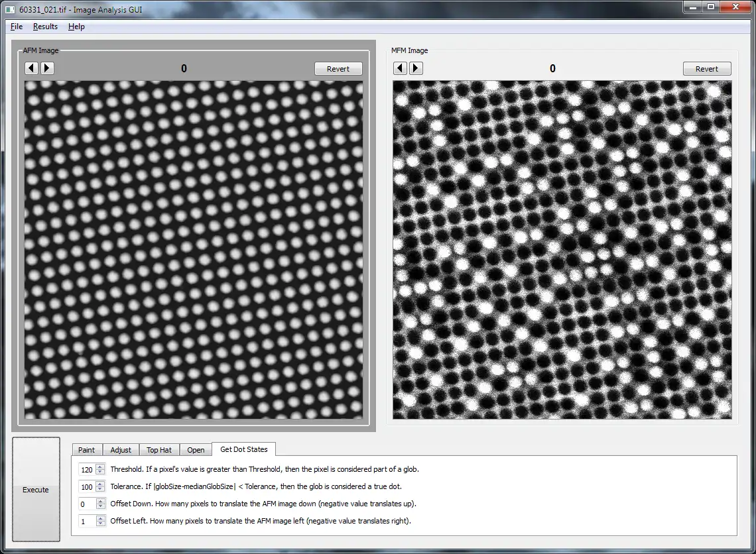
Task: Revert the MFM image
Action: (707, 69)
